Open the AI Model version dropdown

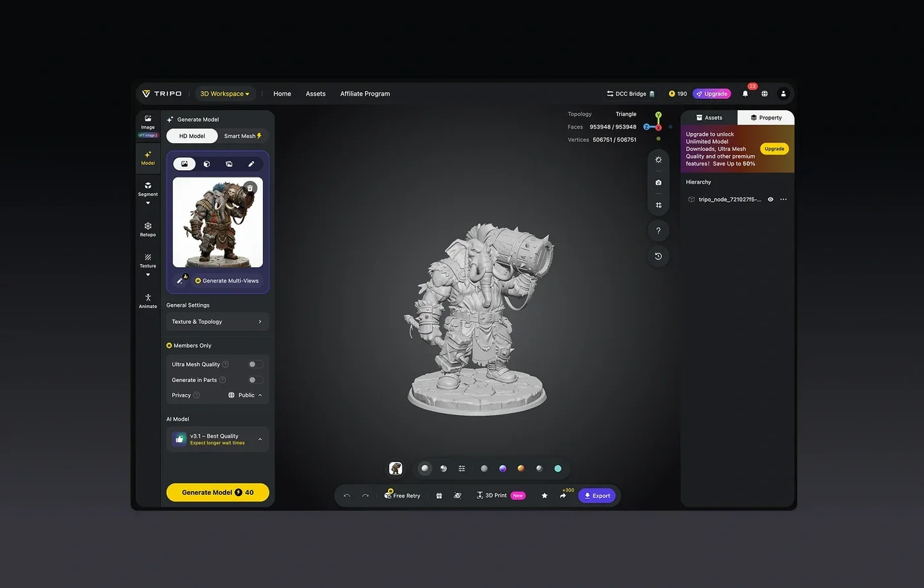coord(218,440)
